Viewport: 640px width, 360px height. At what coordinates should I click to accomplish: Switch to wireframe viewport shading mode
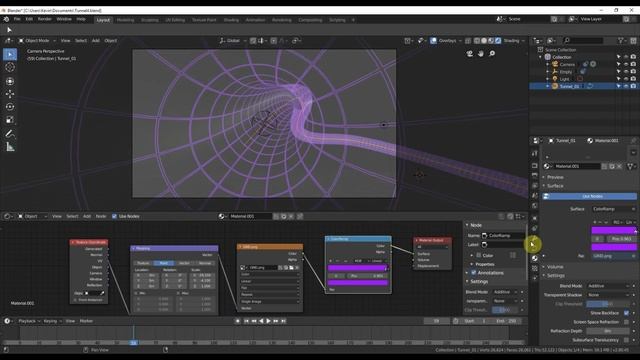[477, 41]
